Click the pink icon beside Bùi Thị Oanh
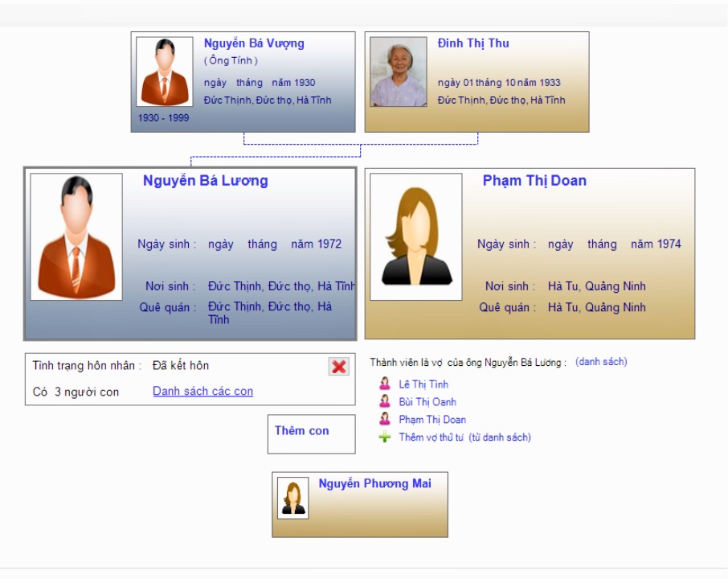 [384, 401]
